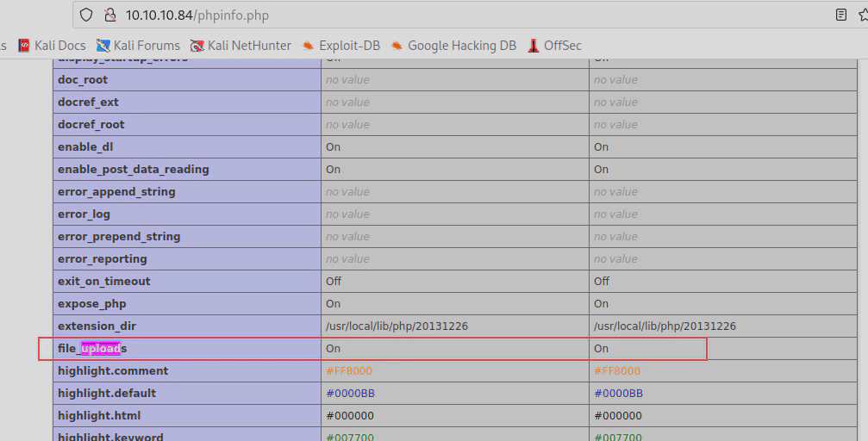Click the expose_php directive label
This screenshot has width=868, height=441.
[x=91, y=304]
